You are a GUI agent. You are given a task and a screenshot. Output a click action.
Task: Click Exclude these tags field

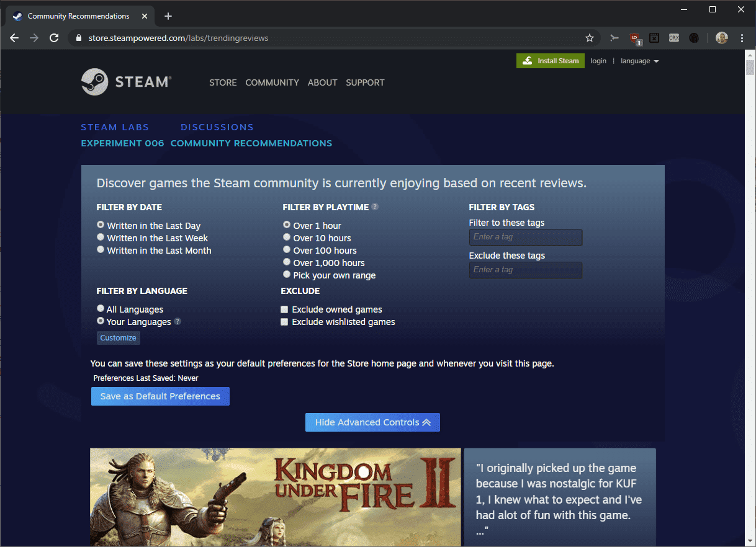click(x=526, y=270)
